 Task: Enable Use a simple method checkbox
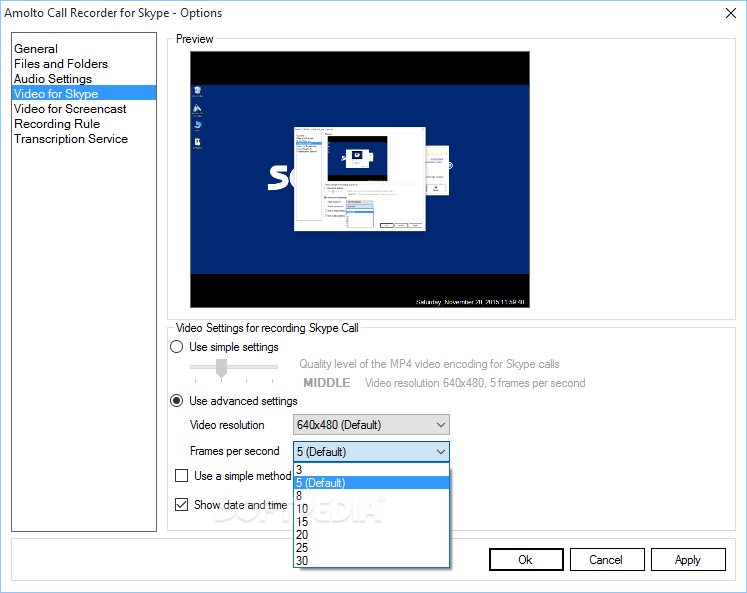tap(182, 475)
